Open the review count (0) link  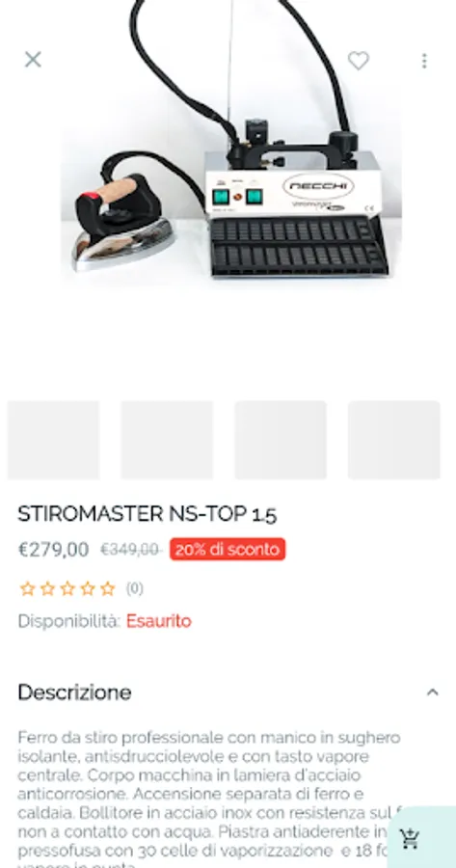[134, 588]
